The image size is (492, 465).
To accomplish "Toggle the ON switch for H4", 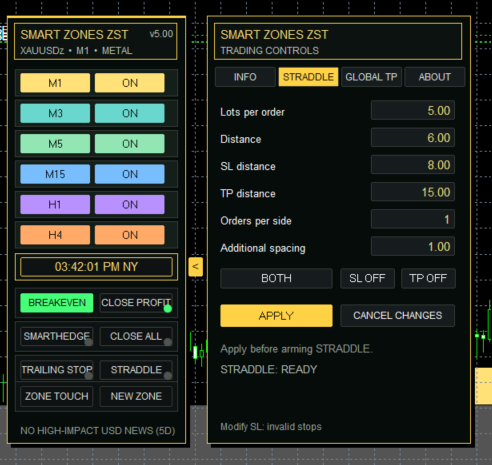I will (130, 235).
